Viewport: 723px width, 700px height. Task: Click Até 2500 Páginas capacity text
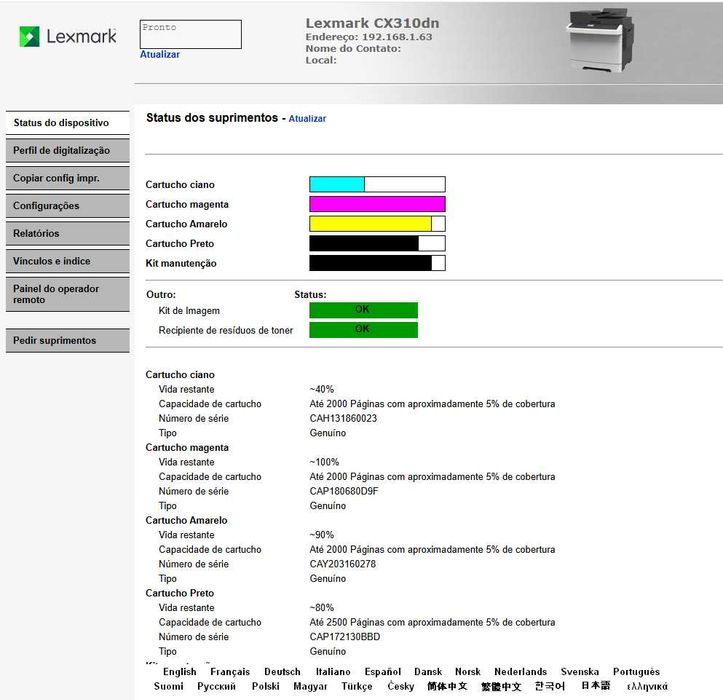click(432, 623)
